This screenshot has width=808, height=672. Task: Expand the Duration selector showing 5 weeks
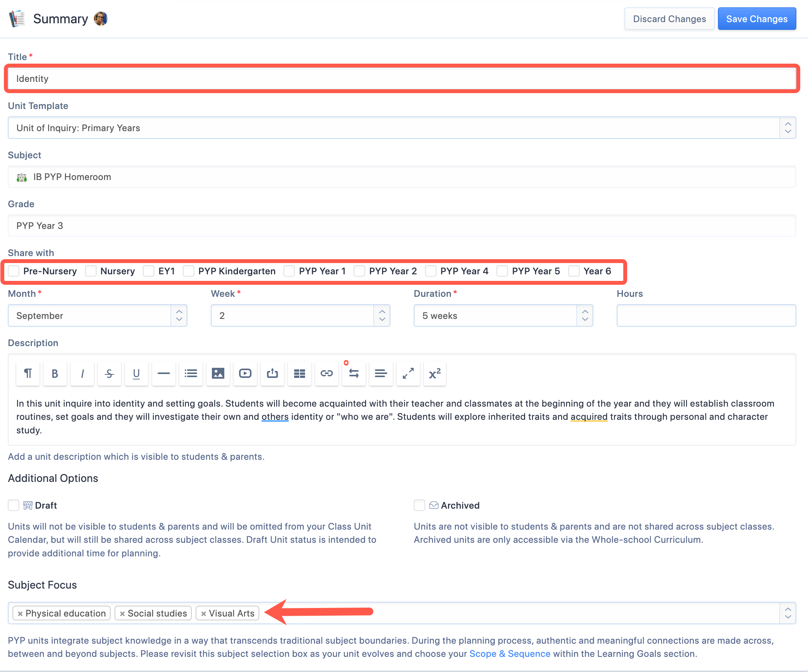(503, 315)
